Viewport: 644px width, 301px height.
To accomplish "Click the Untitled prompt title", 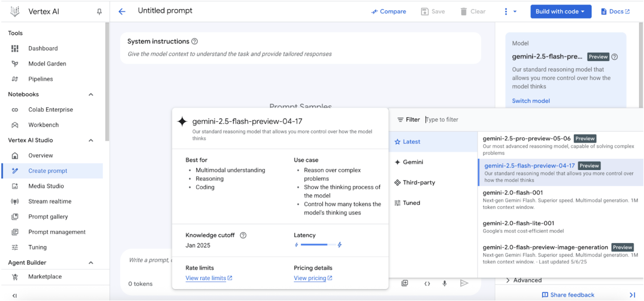I will point(165,11).
